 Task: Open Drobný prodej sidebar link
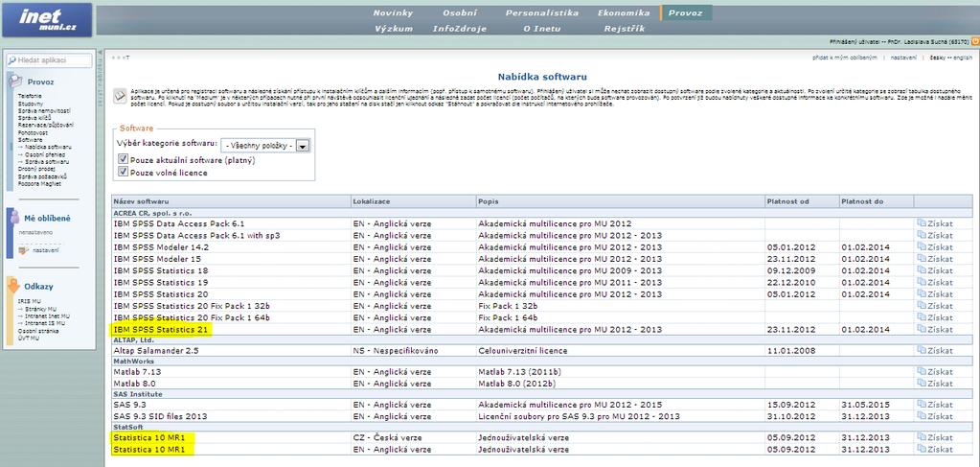point(36,169)
